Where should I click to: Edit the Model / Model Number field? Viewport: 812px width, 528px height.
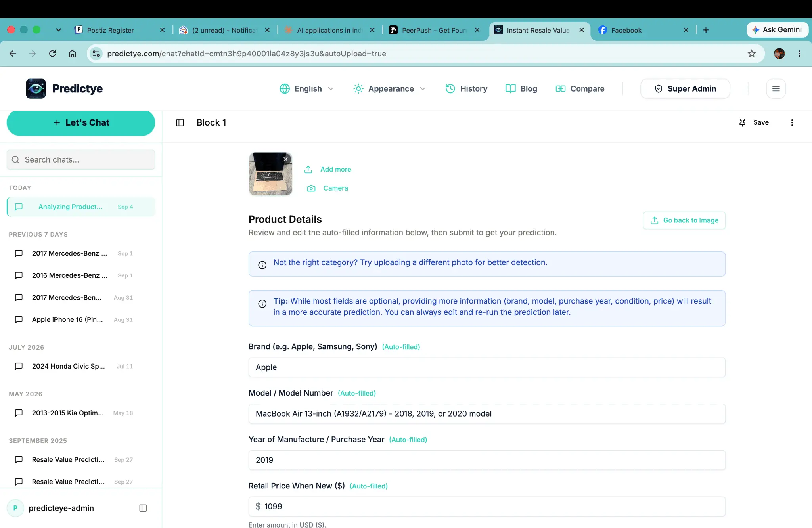pos(487,414)
